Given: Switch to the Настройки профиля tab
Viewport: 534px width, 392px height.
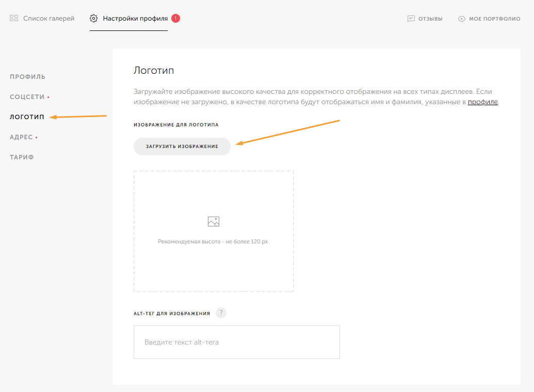Looking at the screenshot, I should point(135,19).
